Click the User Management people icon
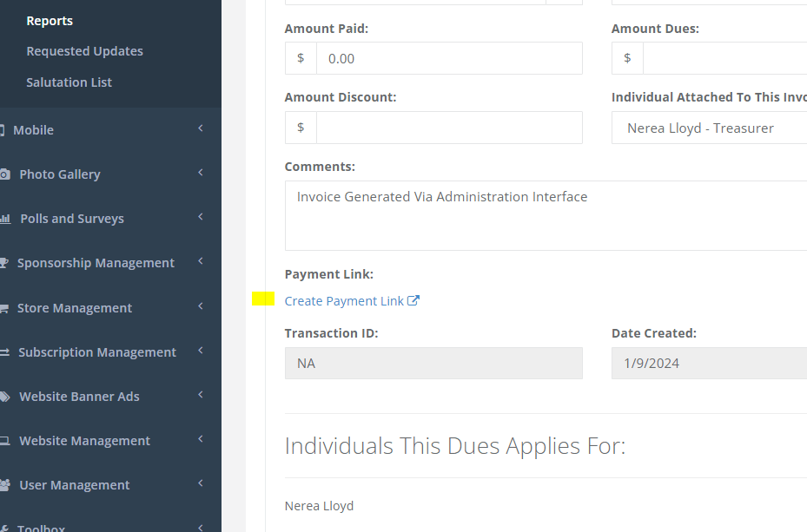807x532 pixels. [4, 485]
